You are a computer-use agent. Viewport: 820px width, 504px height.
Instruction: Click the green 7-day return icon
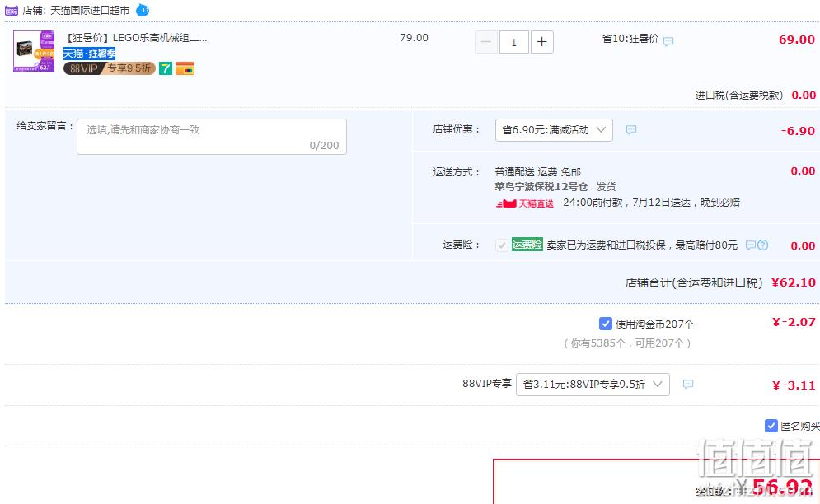[x=166, y=68]
